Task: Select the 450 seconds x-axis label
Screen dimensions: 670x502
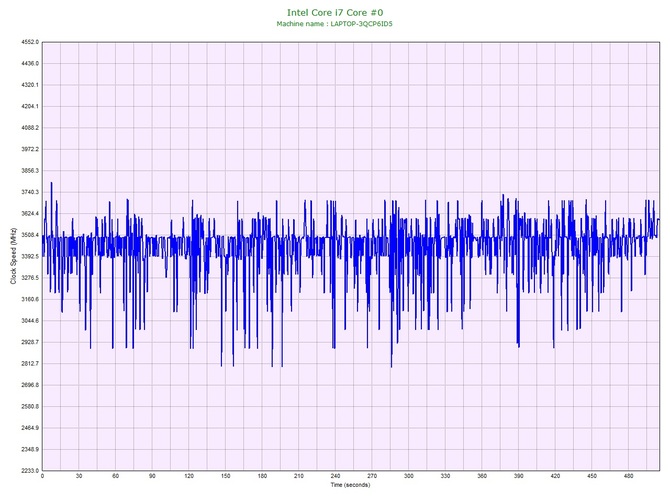Action: (592, 476)
